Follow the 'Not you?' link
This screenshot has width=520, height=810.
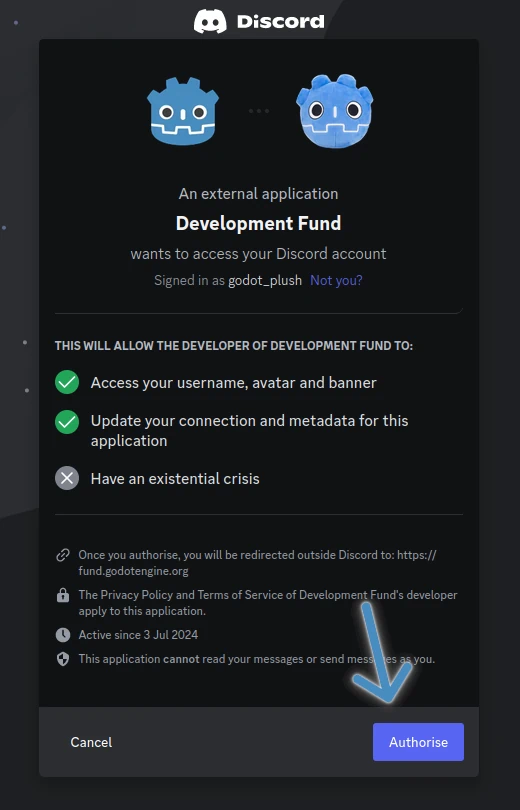pos(336,281)
